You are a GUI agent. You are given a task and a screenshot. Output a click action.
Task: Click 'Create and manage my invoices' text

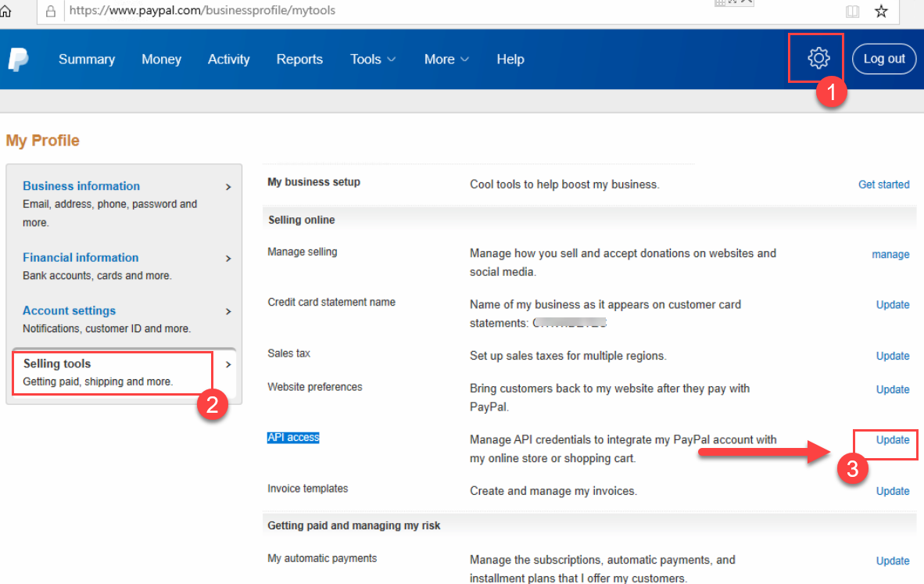(x=553, y=491)
